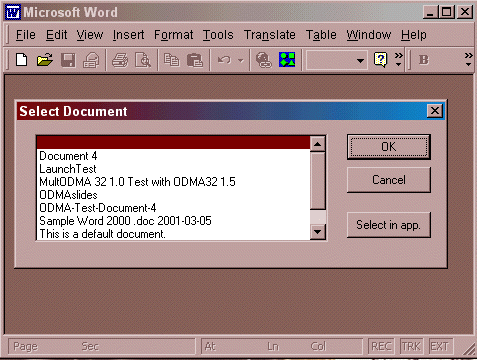Click the Print icon
The image size is (477, 360).
[120, 60]
